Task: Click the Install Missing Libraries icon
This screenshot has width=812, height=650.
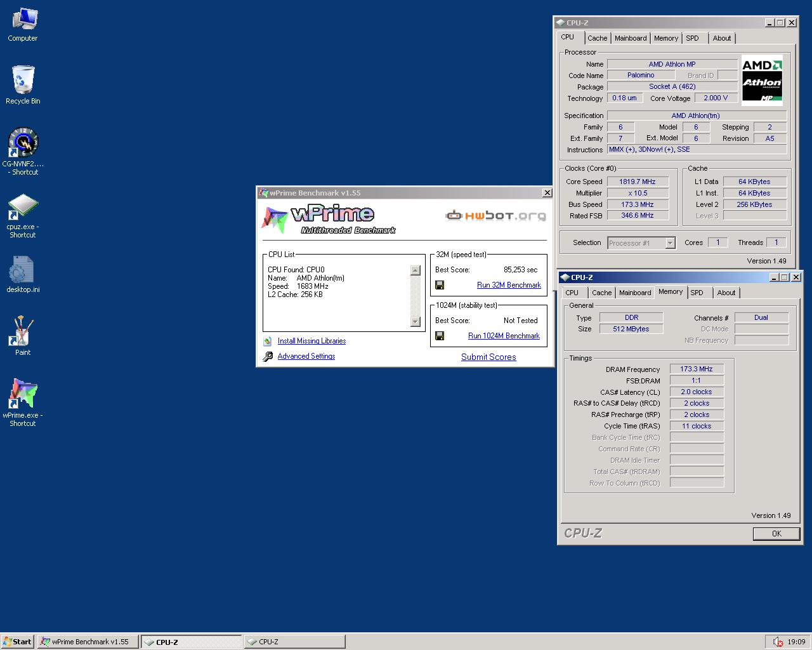Action: click(268, 341)
